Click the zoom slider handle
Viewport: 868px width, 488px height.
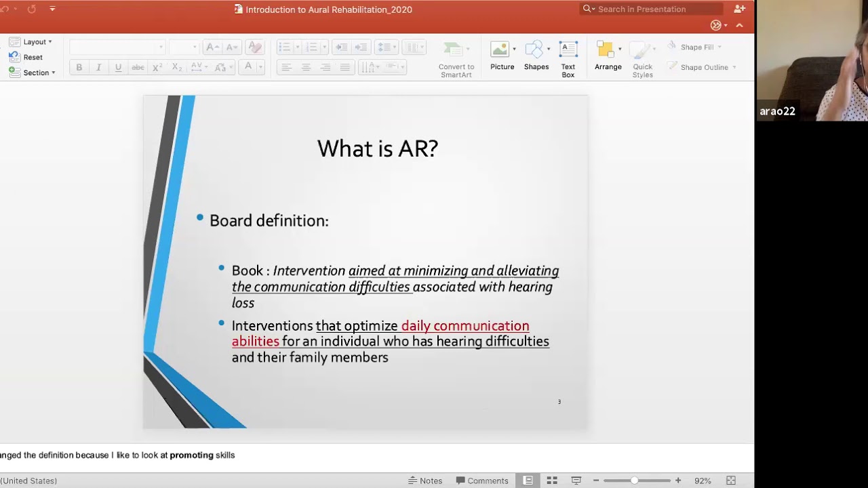tap(635, 481)
